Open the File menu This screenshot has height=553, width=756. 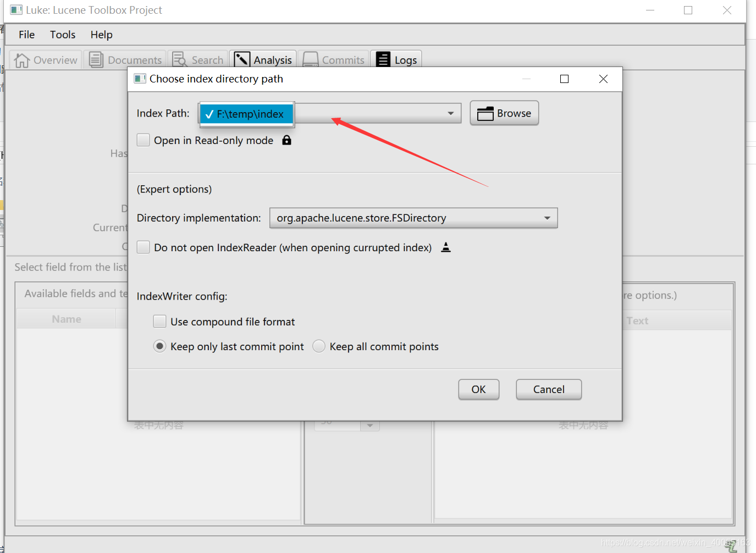point(26,35)
